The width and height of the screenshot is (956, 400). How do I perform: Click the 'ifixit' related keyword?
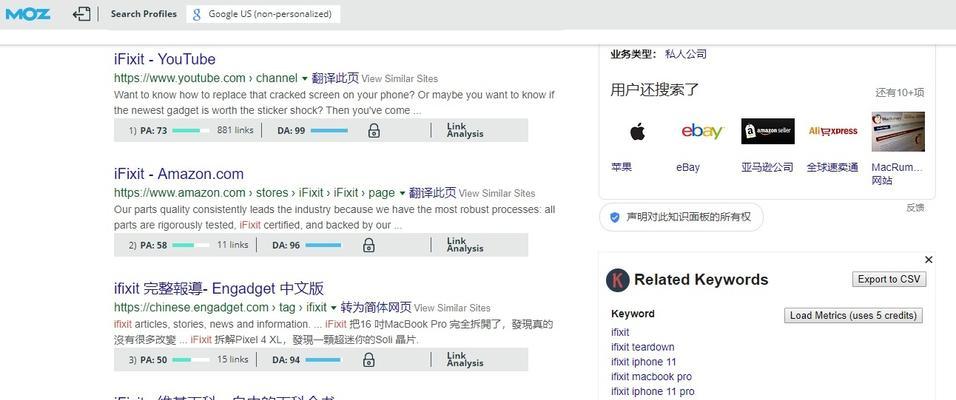tap(620, 332)
